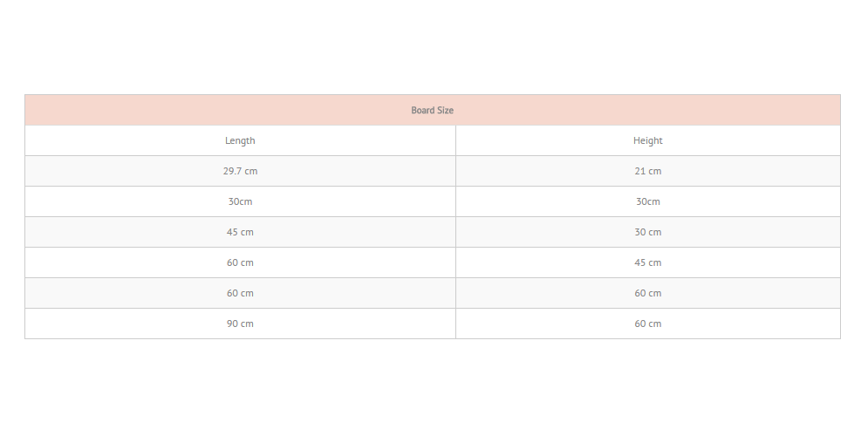The image size is (868, 436).
Task: Click the 30 cm height cell beside 45 cm
Action: tap(647, 232)
